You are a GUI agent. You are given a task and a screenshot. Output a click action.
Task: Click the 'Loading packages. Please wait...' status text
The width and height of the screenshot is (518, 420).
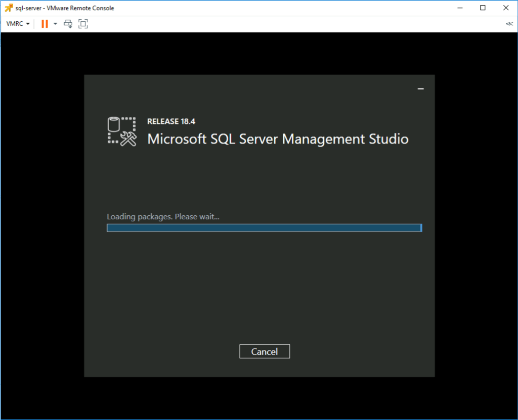[x=163, y=217]
